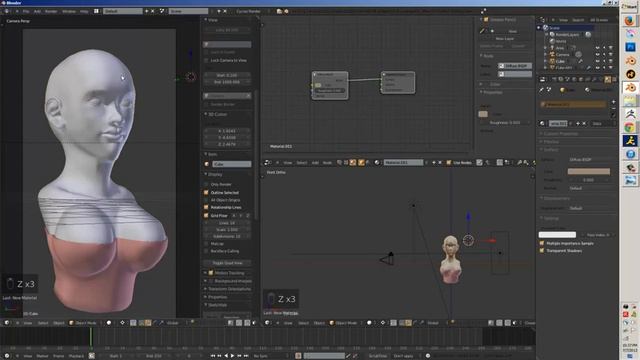Click the material Color swatch in the Surface panel
Image resolution: width=640 pixels, height=360 pixels.
point(589,171)
